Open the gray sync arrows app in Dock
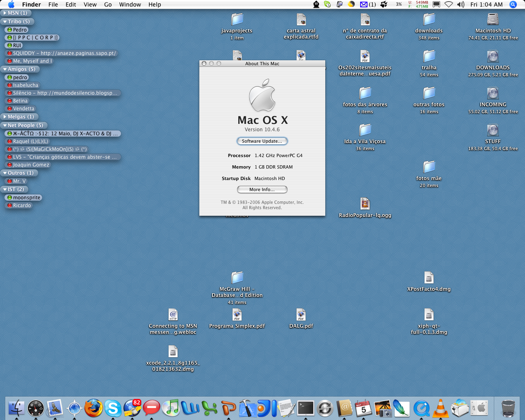Screen dimensions: 525x420 pos(325,408)
